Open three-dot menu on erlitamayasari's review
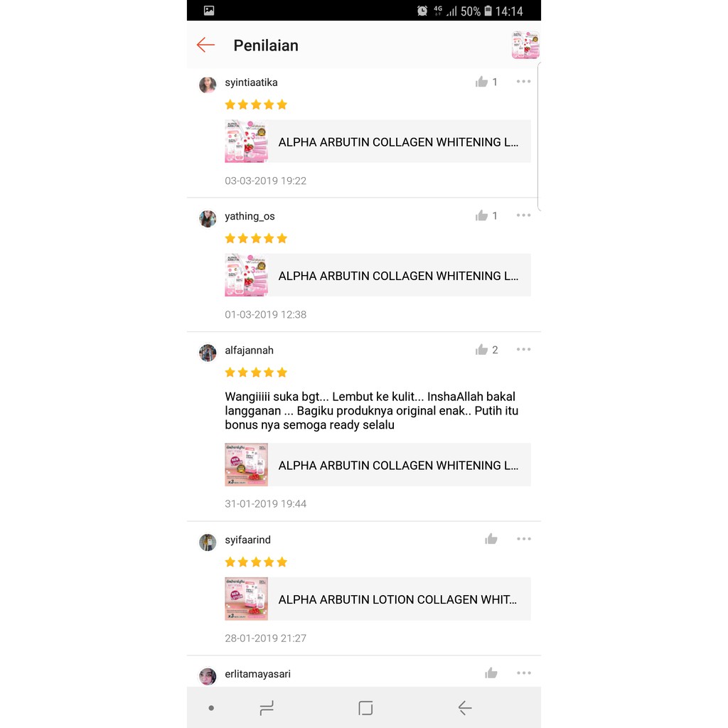 tap(524, 673)
